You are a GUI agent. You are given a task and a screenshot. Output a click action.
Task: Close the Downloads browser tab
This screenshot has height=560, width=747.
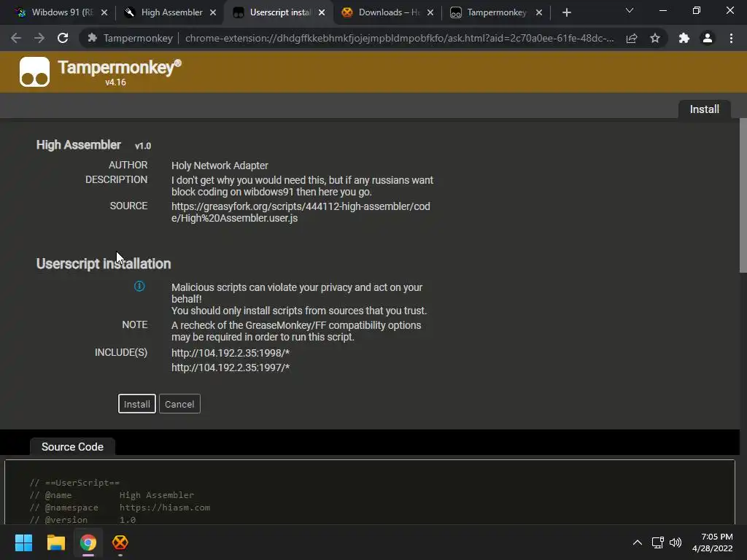pos(430,12)
